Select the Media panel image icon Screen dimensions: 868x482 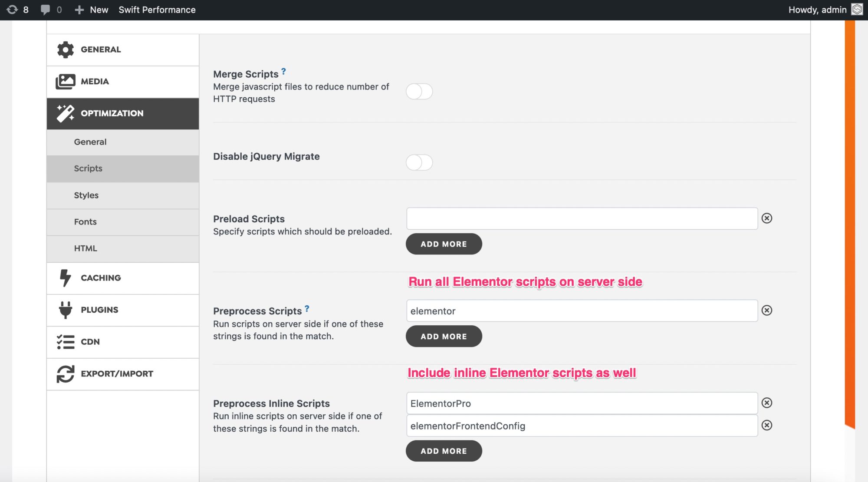[x=65, y=81]
